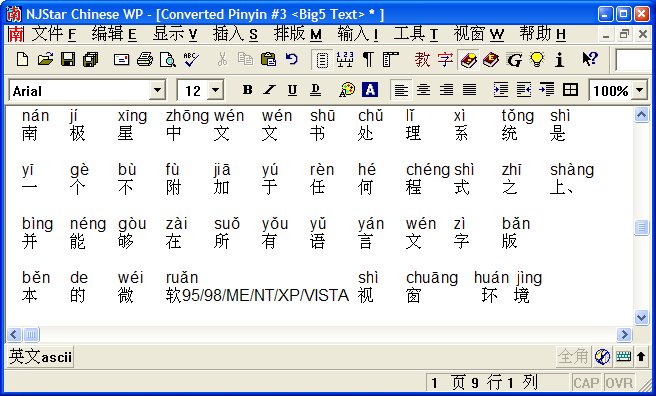The width and height of the screenshot is (656, 396).
Task: Insert a table with the grid icon
Action: click(570, 89)
